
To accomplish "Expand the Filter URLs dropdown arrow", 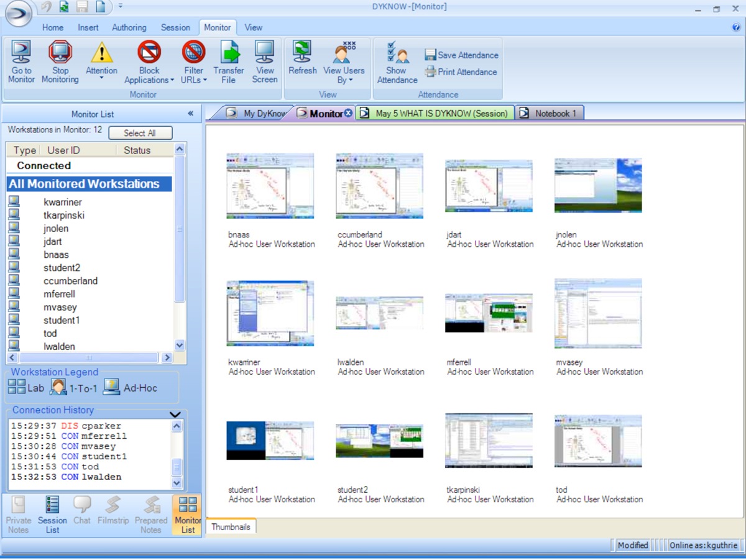I will (x=205, y=80).
